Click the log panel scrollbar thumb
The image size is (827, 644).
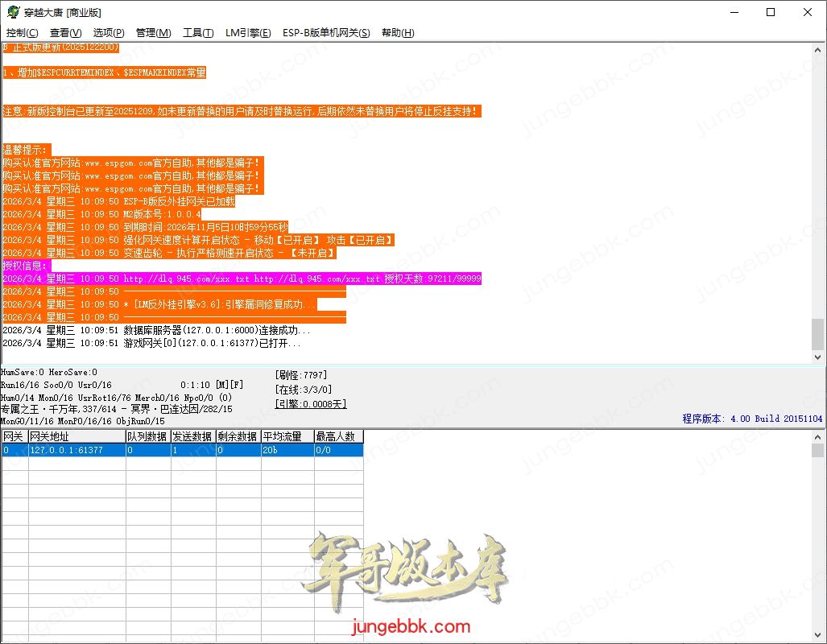818,333
